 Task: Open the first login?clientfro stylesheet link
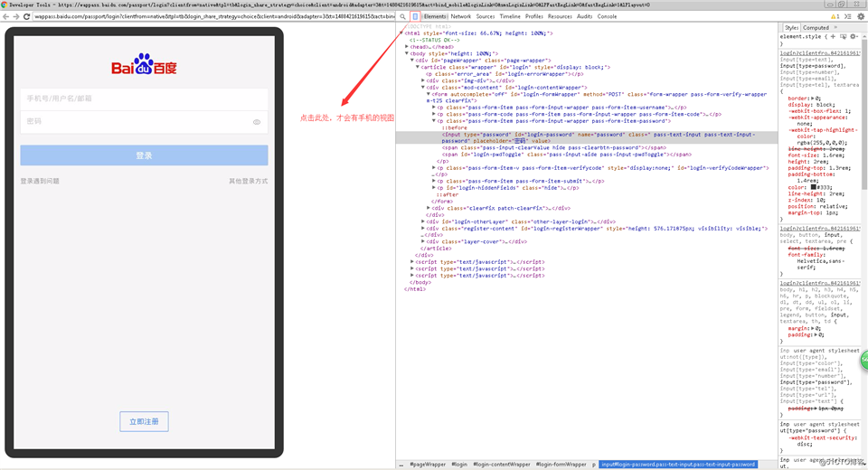[x=820, y=53]
